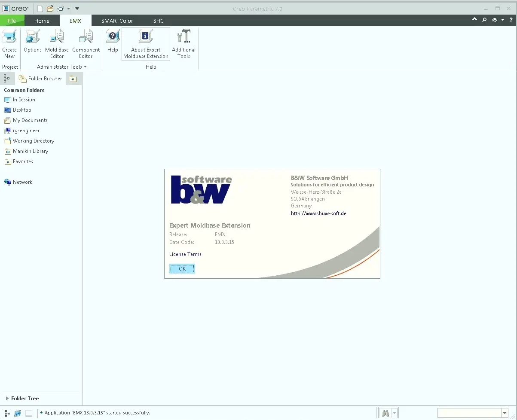Open the SHC ribbon tab

[x=159, y=21]
